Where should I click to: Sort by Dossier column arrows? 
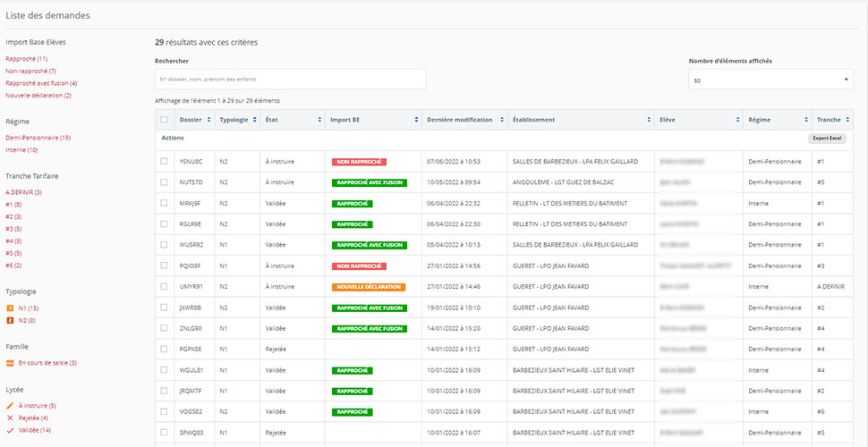[x=208, y=120]
